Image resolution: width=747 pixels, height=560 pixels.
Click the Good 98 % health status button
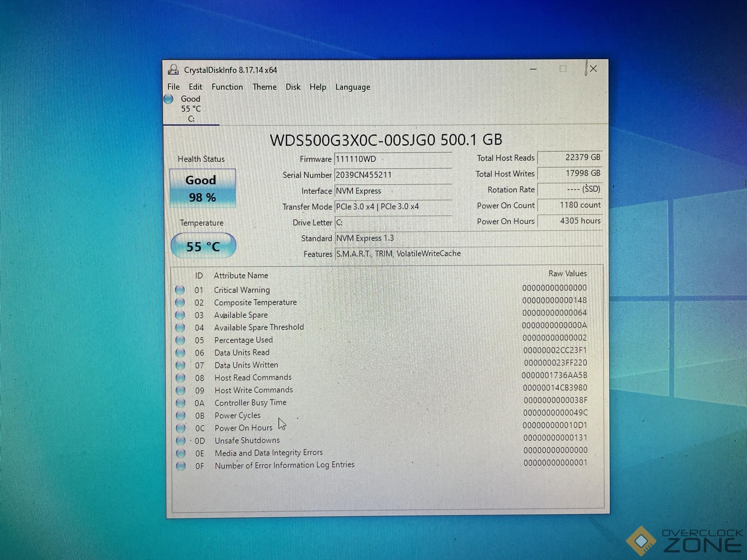[202, 188]
